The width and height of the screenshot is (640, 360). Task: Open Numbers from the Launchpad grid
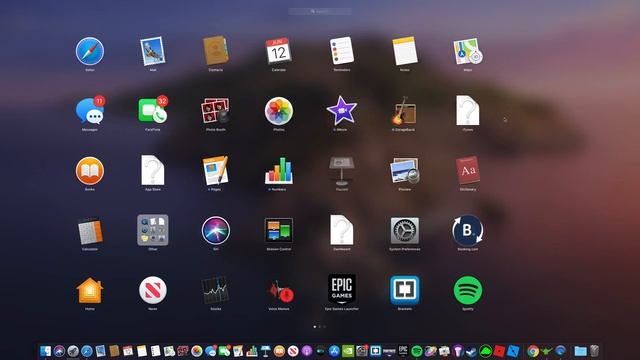coord(279,171)
